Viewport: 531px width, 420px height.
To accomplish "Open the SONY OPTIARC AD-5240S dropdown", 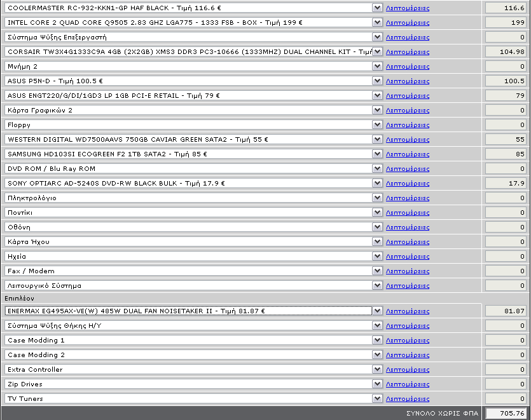I will [194, 183].
